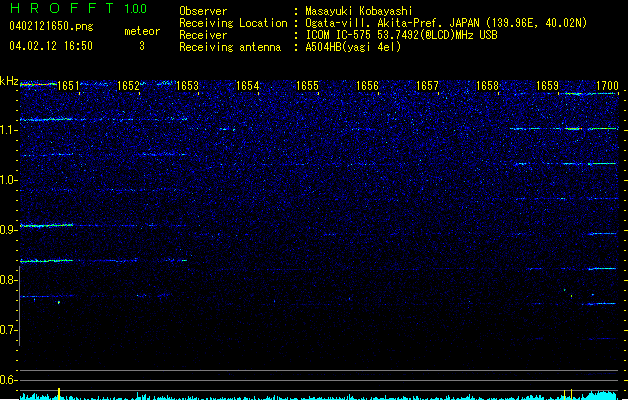
Task: Click the Ogata-vill. Akita-Pref. JAPAN location text
Action: click(446, 23)
